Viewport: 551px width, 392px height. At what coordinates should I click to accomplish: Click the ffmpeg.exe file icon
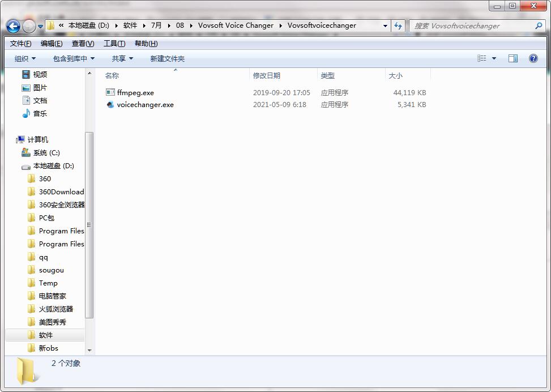[110, 92]
